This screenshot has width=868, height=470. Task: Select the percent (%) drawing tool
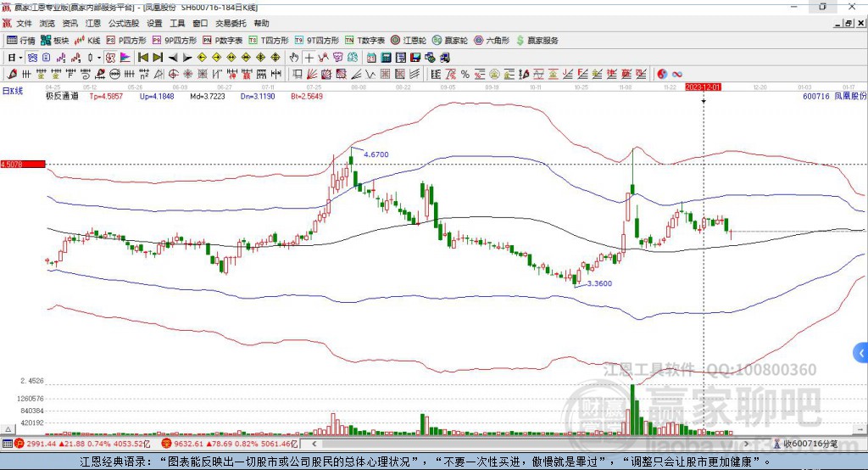click(x=465, y=74)
